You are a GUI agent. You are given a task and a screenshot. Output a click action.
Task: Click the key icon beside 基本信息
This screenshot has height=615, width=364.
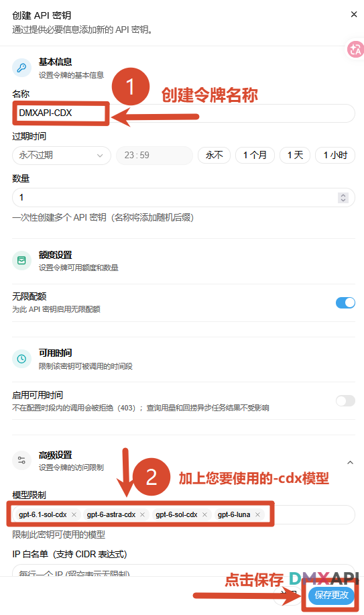[21, 68]
